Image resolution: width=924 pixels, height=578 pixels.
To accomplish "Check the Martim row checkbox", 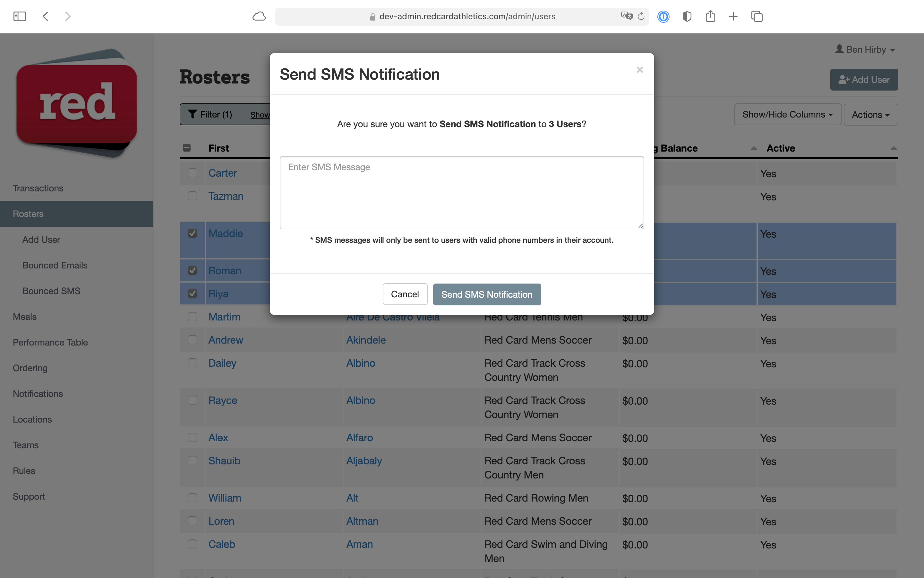I will tap(193, 317).
